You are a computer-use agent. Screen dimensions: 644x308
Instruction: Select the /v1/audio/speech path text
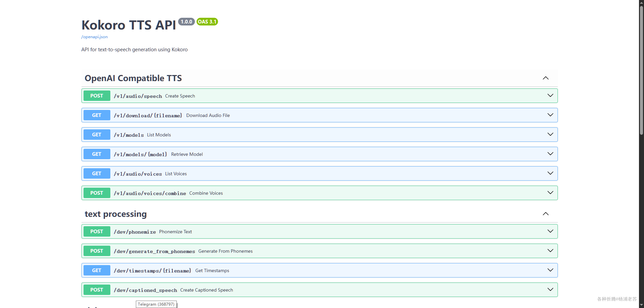click(x=138, y=96)
